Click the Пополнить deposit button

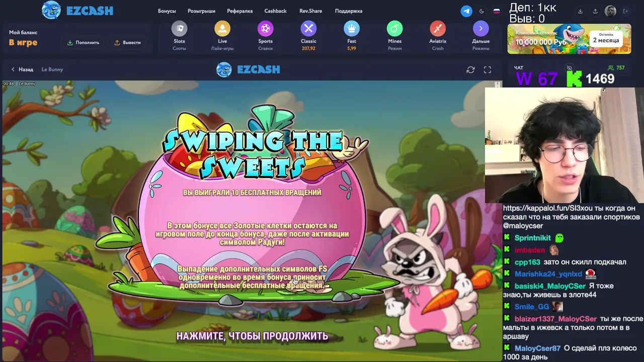click(x=84, y=43)
